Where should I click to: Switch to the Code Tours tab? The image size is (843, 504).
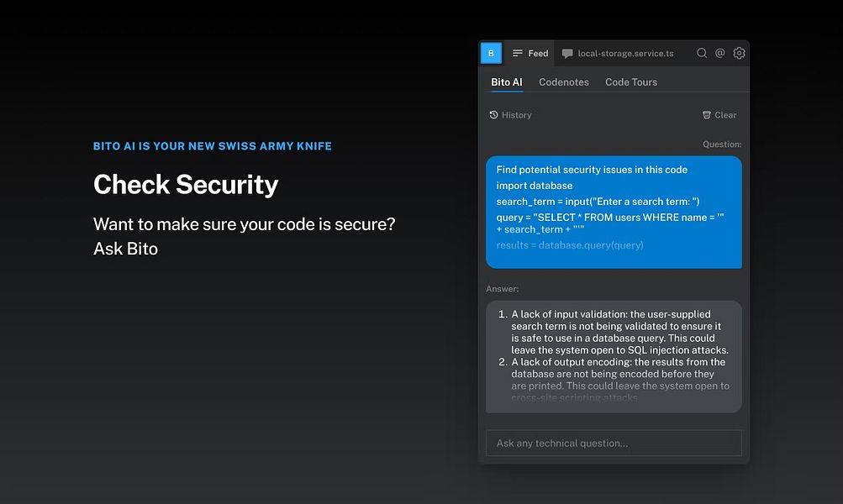coord(631,82)
